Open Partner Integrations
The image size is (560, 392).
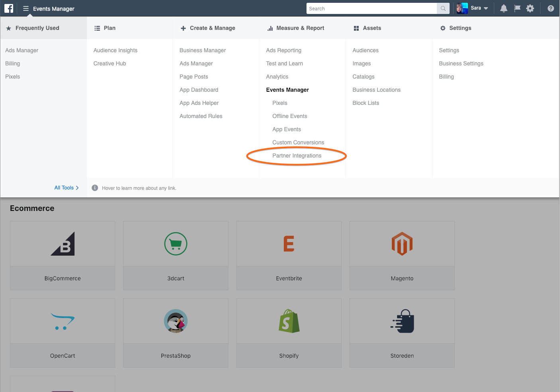[x=297, y=156]
